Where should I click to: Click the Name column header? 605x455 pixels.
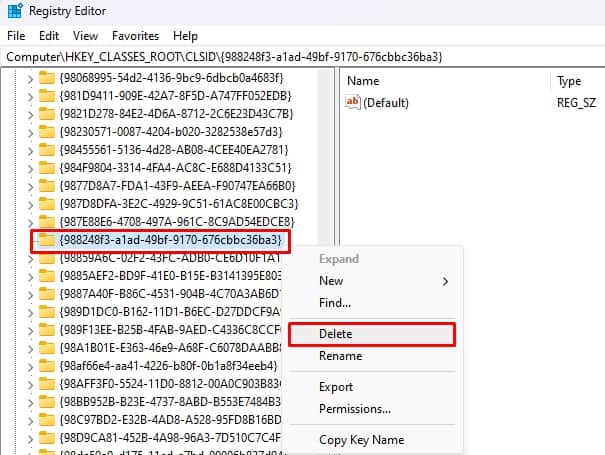(363, 81)
